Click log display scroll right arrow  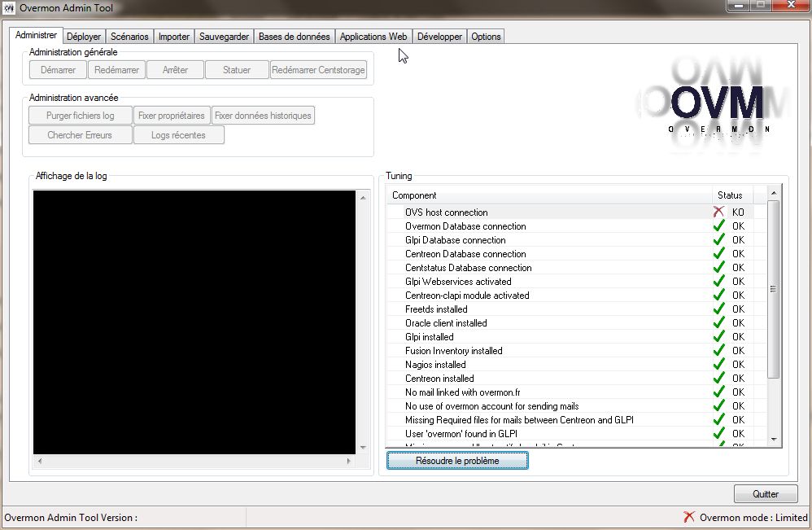pyautogui.click(x=348, y=461)
